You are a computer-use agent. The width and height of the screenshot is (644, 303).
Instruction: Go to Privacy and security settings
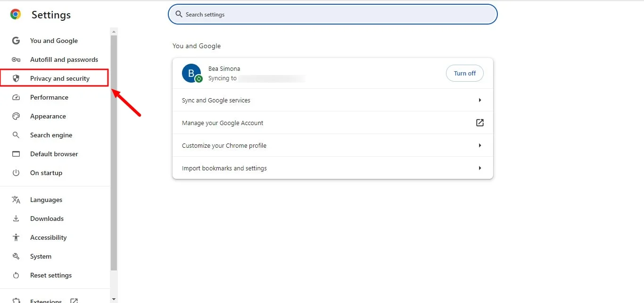tap(60, 78)
